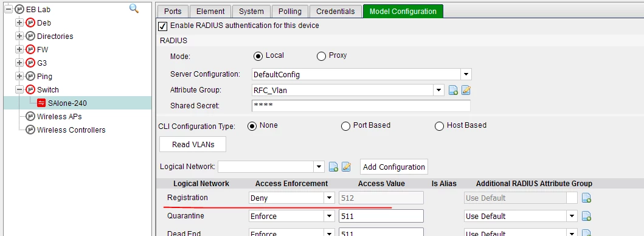The width and height of the screenshot is (644, 236).
Task: Click the Deb group icon
Action: [30, 23]
